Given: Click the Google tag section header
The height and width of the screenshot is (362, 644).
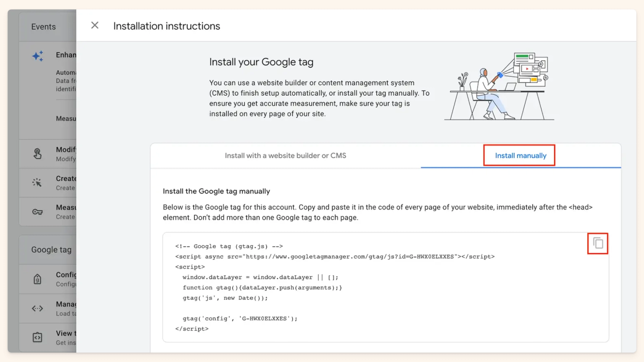Looking at the screenshot, I should (x=51, y=250).
